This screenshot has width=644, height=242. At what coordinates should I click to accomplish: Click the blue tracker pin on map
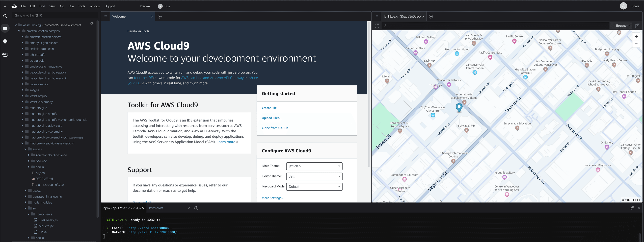point(459,108)
